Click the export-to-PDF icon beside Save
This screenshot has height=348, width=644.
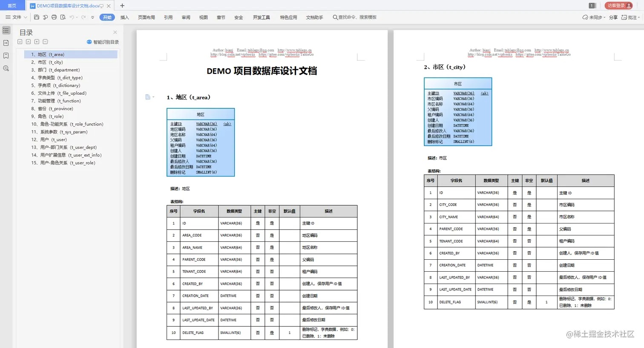pyautogui.click(x=45, y=17)
